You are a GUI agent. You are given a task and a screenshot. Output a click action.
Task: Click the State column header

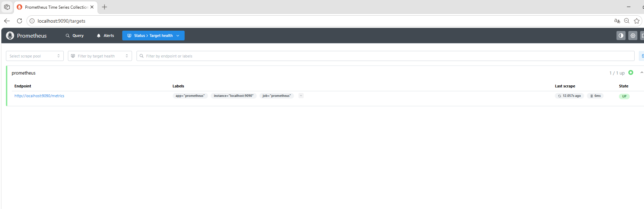623,86
